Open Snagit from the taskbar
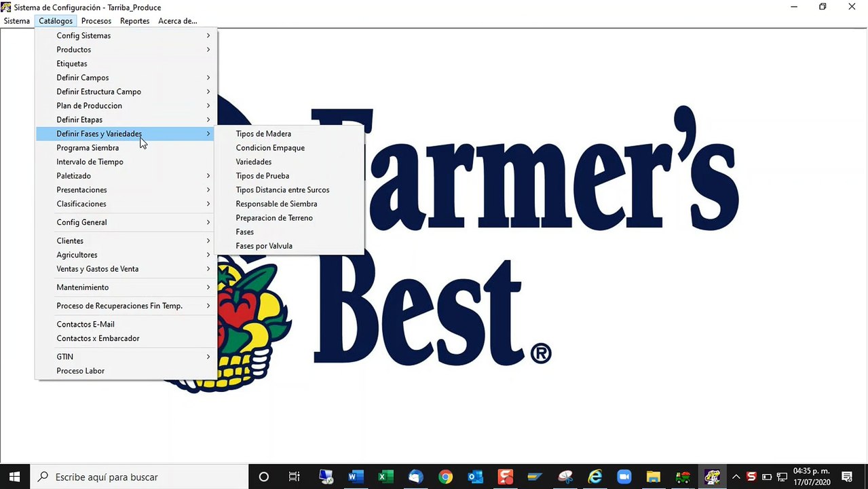Screen dimensions: 868x489 pos(505,477)
